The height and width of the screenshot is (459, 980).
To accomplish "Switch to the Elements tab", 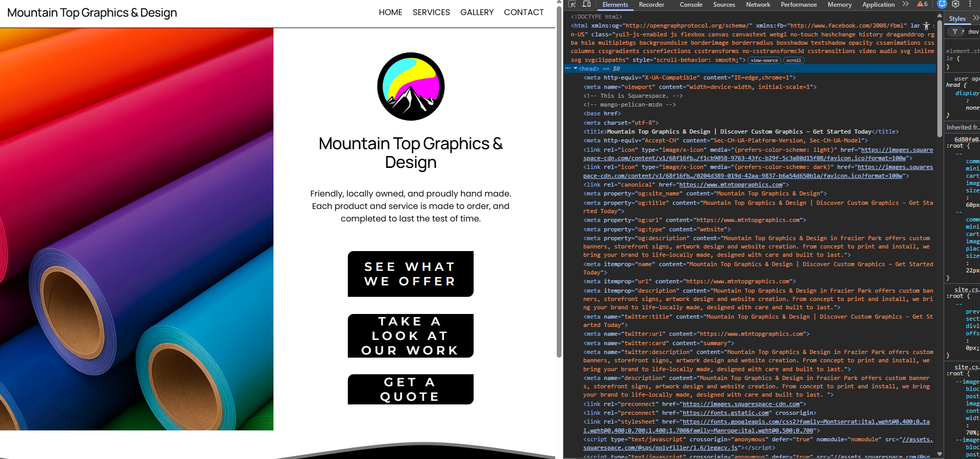I will point(615,5).
